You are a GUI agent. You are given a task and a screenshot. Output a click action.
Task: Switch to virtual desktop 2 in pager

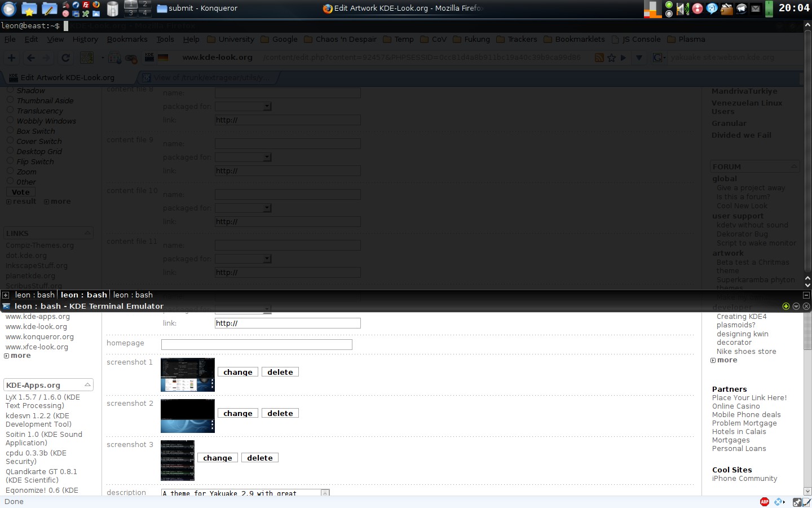click(x=145, y=4)
